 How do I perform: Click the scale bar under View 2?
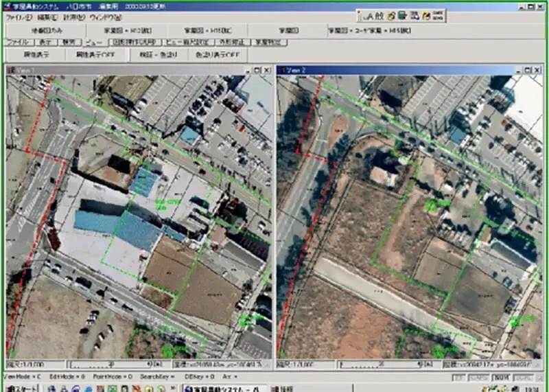click(388, 365)
